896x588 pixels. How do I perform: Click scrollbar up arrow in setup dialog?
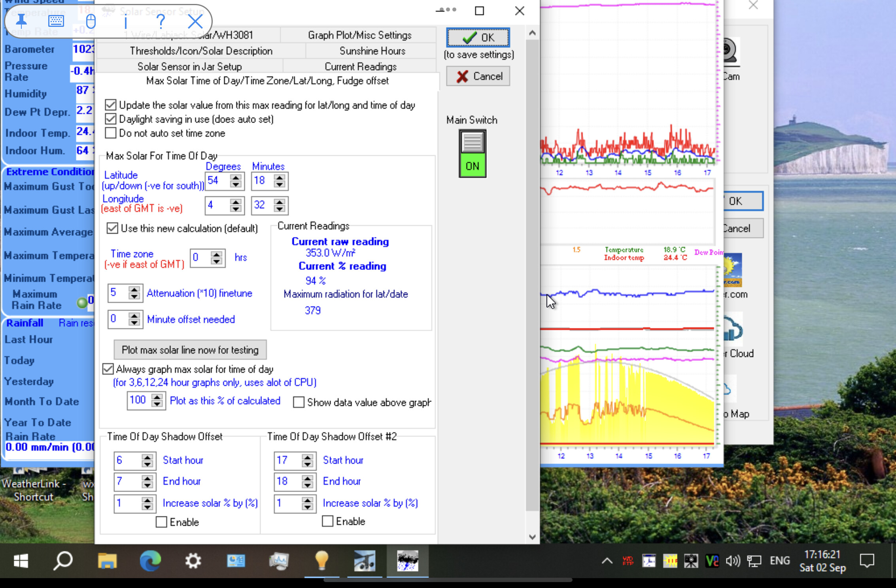(532, 33)
